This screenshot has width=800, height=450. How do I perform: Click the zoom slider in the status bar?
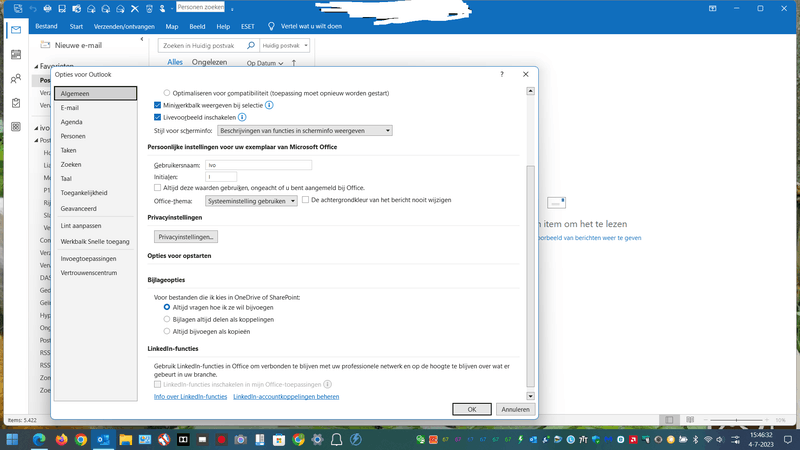[x=736, y=420]
